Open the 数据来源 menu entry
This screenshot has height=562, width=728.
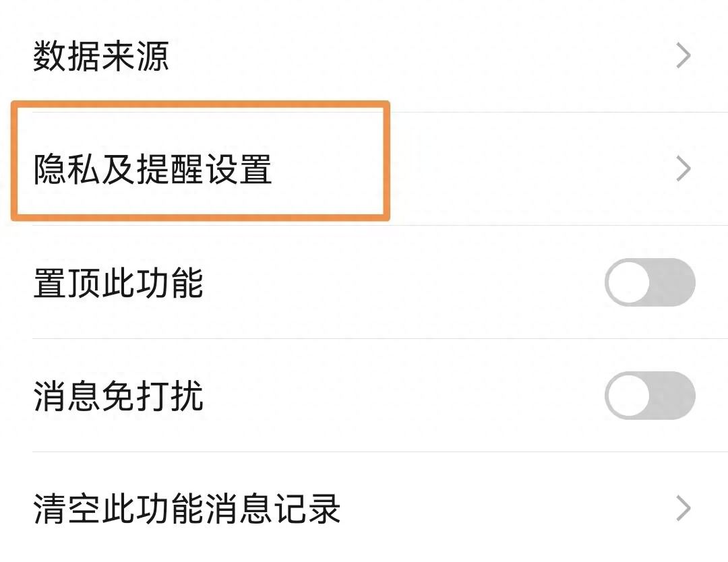pos(101,57)
